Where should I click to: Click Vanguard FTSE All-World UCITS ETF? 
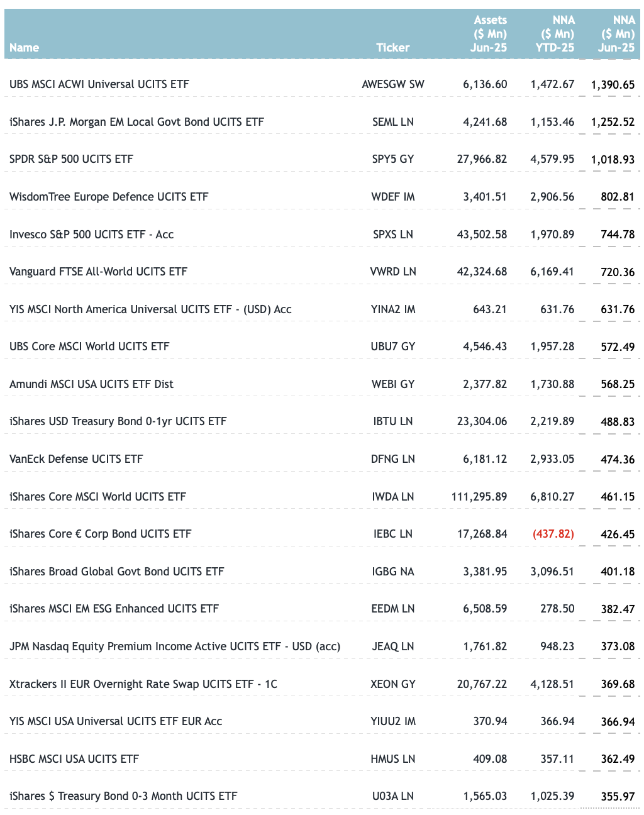(98, 272)
